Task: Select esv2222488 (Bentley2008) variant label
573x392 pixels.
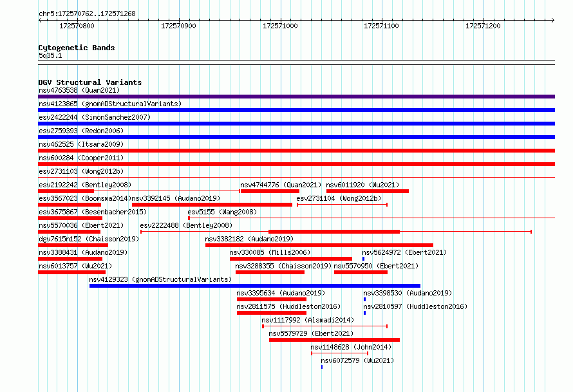Action: click(x=186, y=225)
